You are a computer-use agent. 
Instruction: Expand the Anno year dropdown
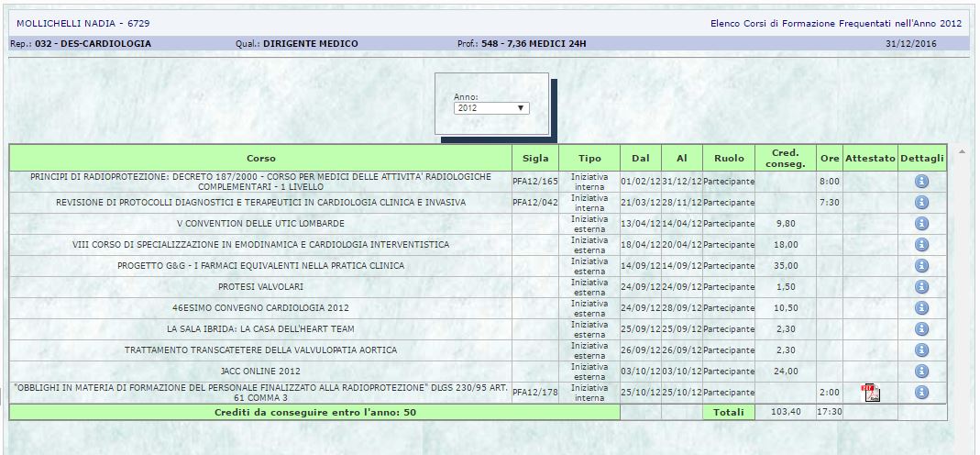pos(490,108)
